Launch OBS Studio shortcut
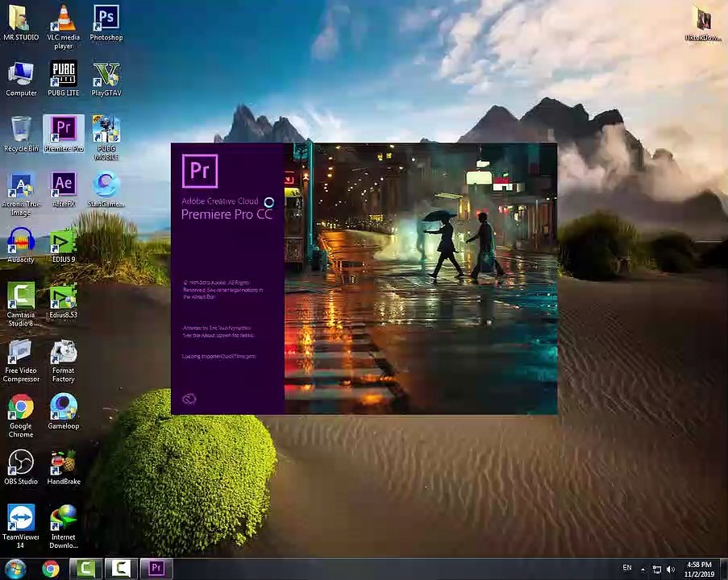Image resolution: width=728 pixels, height=580 pixels. pyautogui.click(x=21, y=467)
